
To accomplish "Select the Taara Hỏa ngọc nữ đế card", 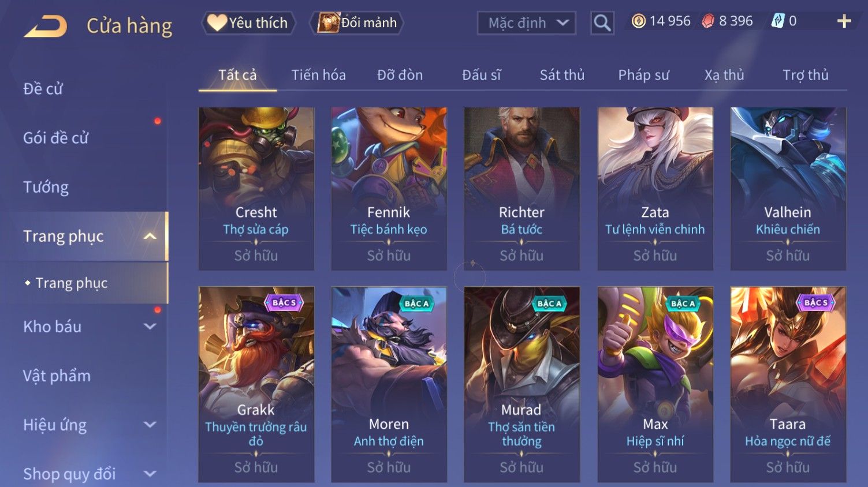I will (x=788, y=384).
